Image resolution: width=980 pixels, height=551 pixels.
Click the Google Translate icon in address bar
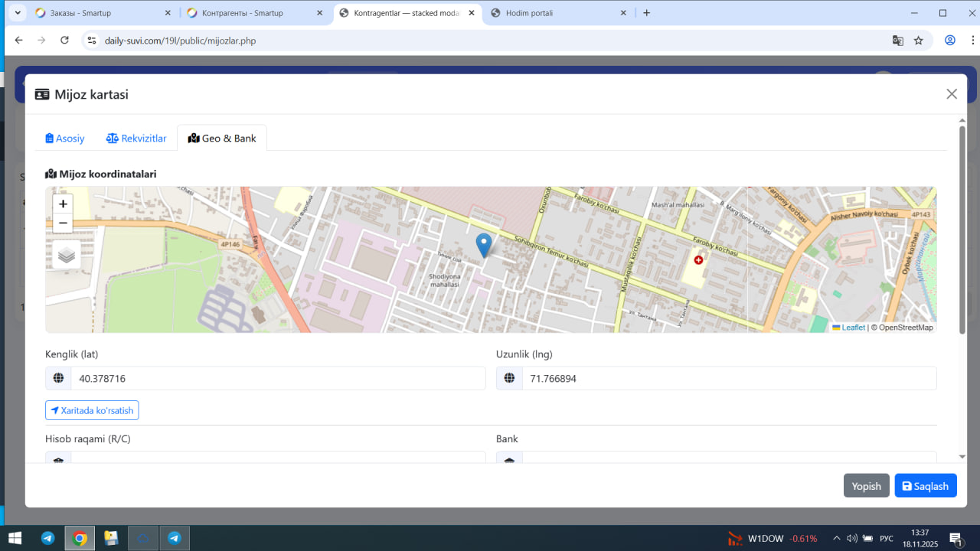897,41
